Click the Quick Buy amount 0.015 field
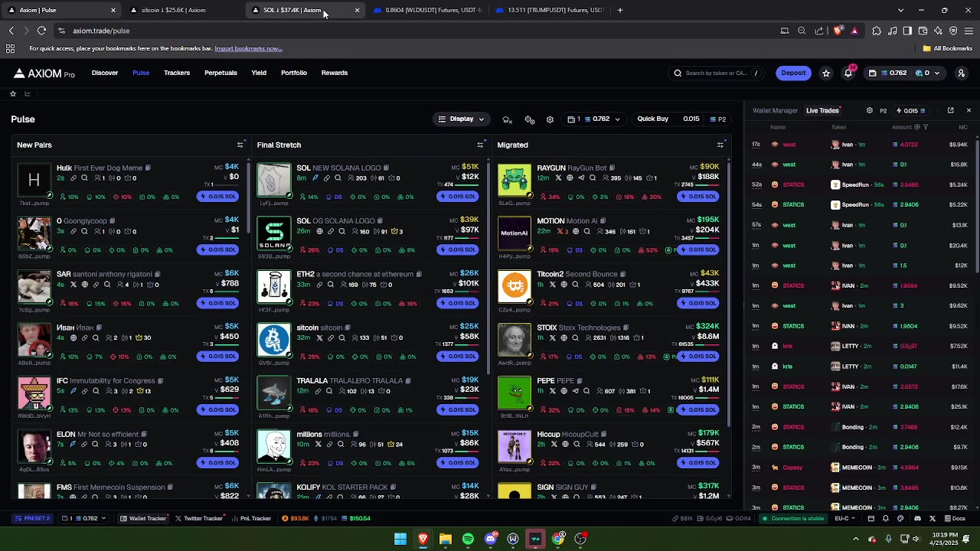Viewport: 980px width, 551px height. click(x=691, y=119)
